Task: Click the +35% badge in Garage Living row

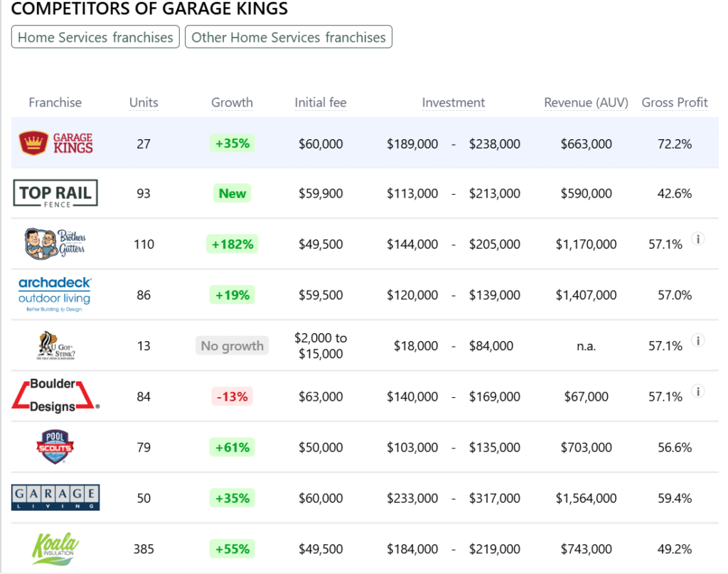Action: [x=232, y=498]
